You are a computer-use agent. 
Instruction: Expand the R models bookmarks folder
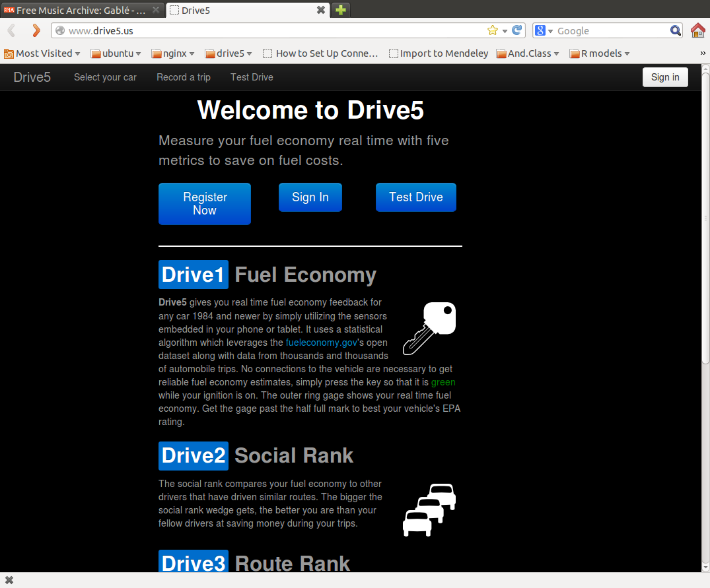coord(600,53)
